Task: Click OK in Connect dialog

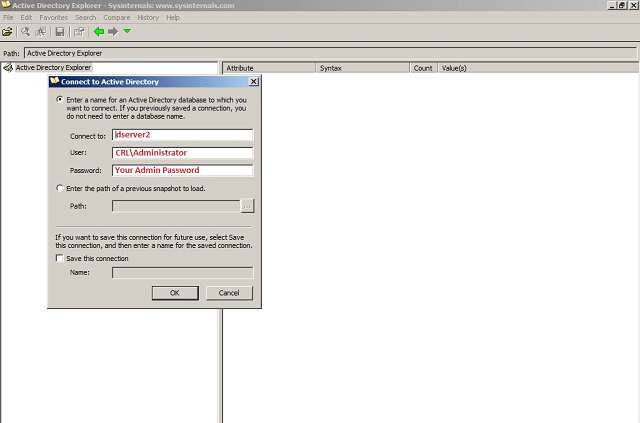Action: tap(175, 293)
